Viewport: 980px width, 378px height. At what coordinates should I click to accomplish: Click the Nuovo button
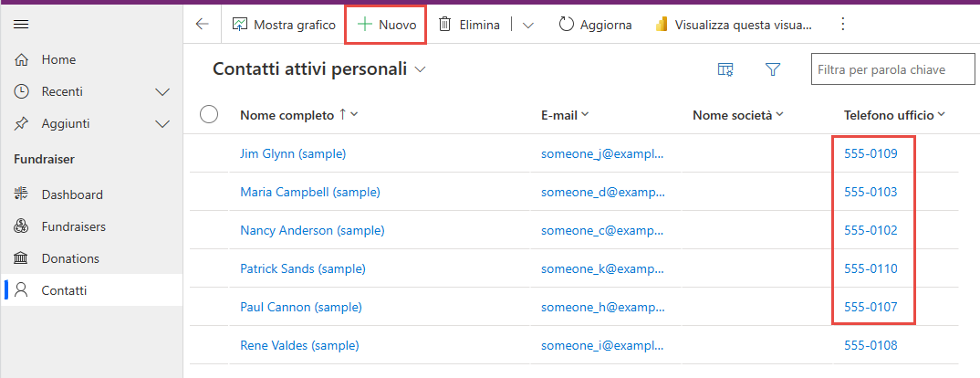coord(387,25)
